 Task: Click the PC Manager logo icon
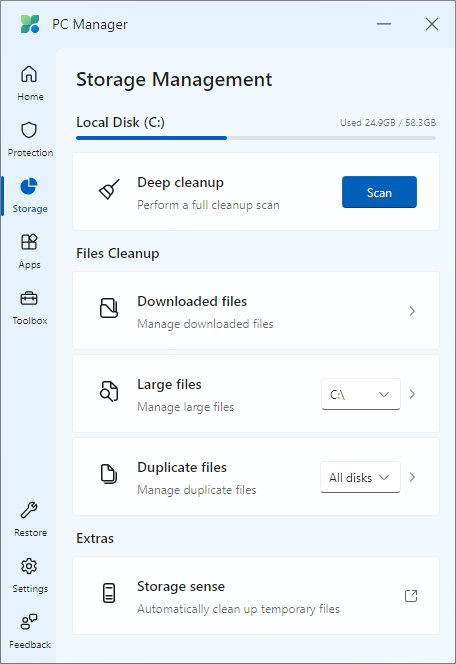click(30, 24)
